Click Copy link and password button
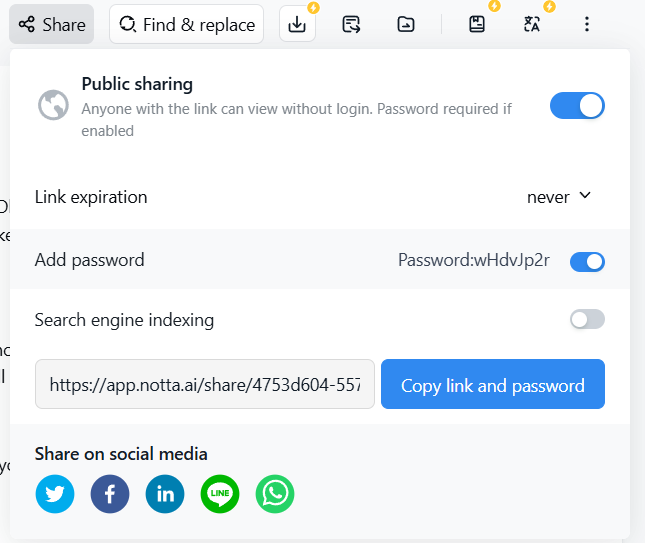 click(493, 385)
